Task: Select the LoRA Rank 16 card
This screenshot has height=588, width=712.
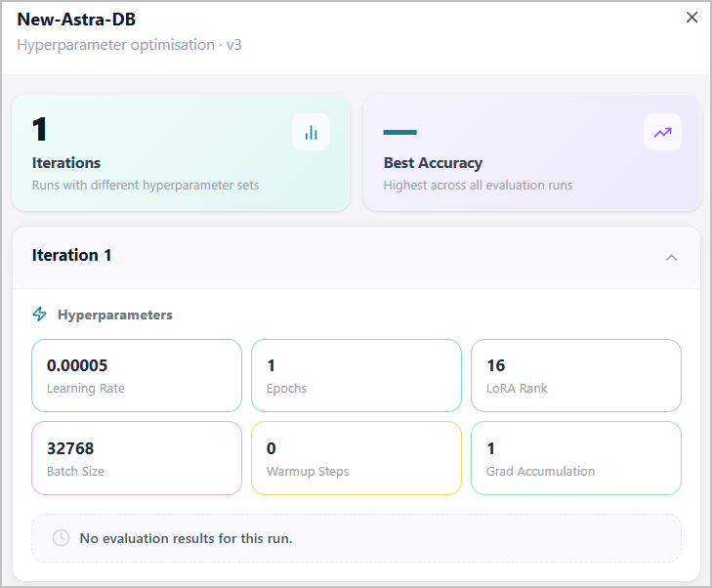Action: [576, 375]
